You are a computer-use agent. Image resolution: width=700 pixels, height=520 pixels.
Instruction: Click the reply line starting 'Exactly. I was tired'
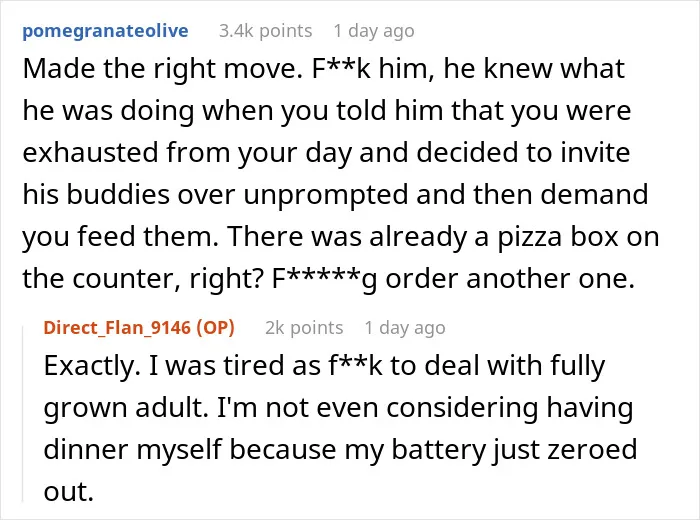(x=325, y=366)
